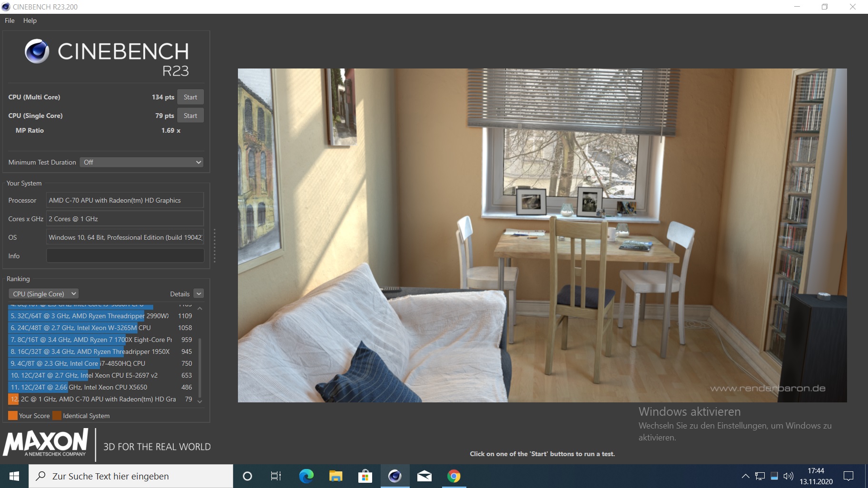Open the CPU (Single Core) ranking dropdown
Image resolution: width=868 pixels, height=488 pixels.
(43, 294)
